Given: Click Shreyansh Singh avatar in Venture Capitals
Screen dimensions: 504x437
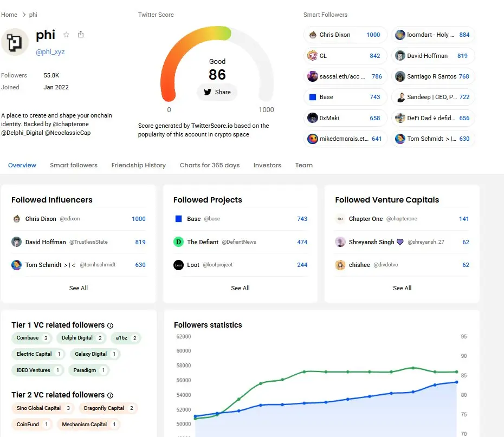Looking at the screenshot, I should coord(340,242).
